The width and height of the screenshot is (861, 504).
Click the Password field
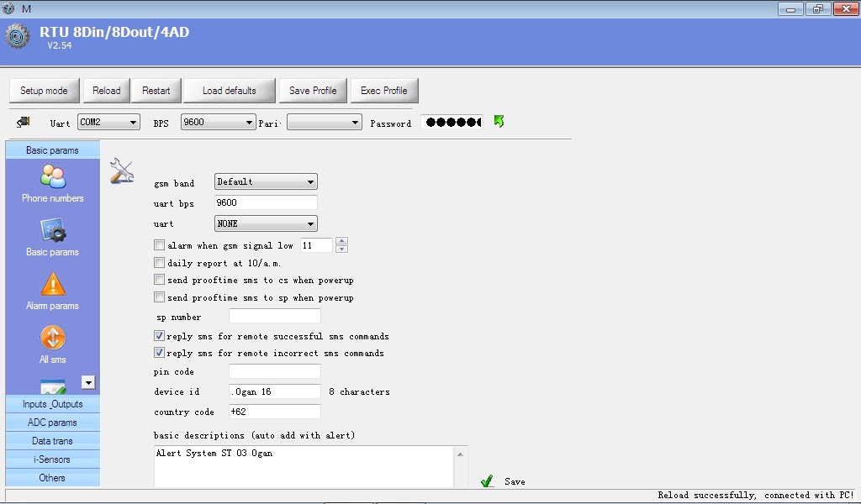click(452, 122)
